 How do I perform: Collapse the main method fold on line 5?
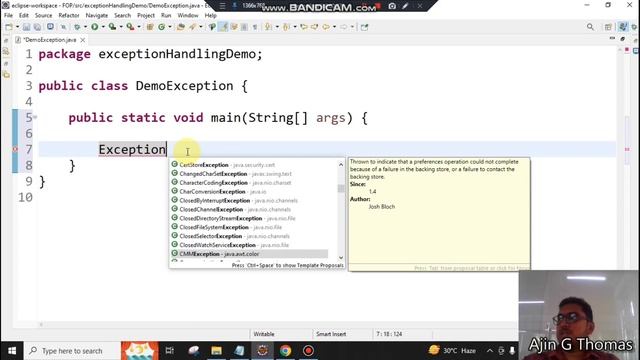pos(35,118)
